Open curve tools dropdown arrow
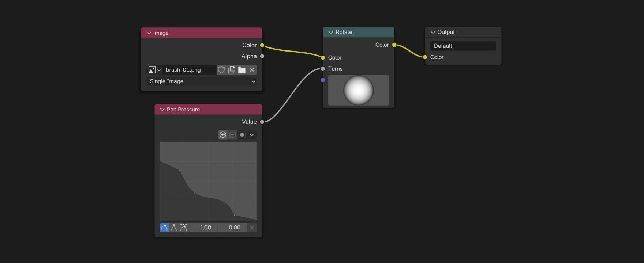This screenshot has height=263, width=644. tap(252, 135)
